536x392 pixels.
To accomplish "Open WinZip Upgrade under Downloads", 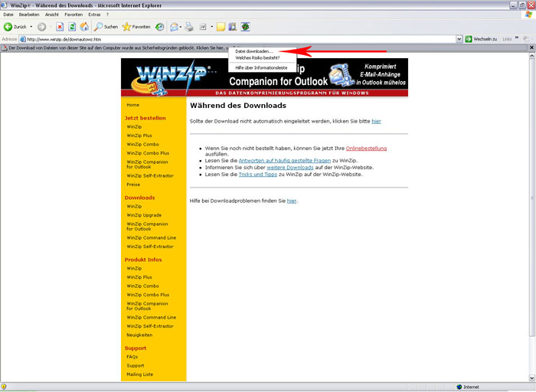I will click(144, 215).
